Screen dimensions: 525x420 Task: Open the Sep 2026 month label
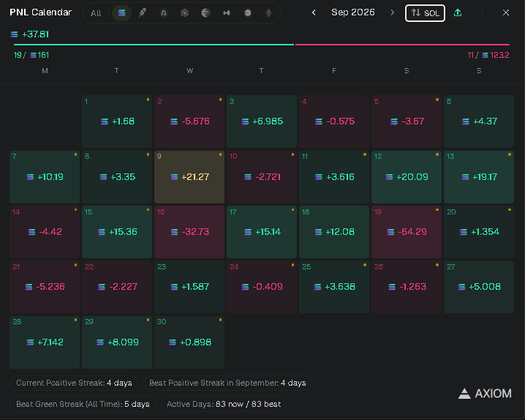(353, 12)
